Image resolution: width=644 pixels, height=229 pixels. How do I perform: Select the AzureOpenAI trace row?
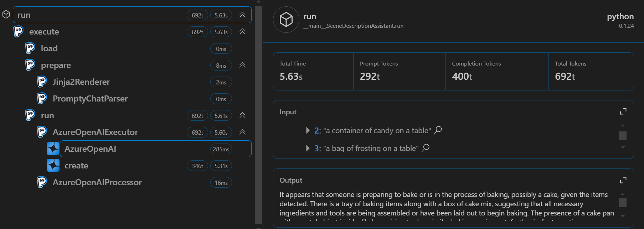coord(156,149)
